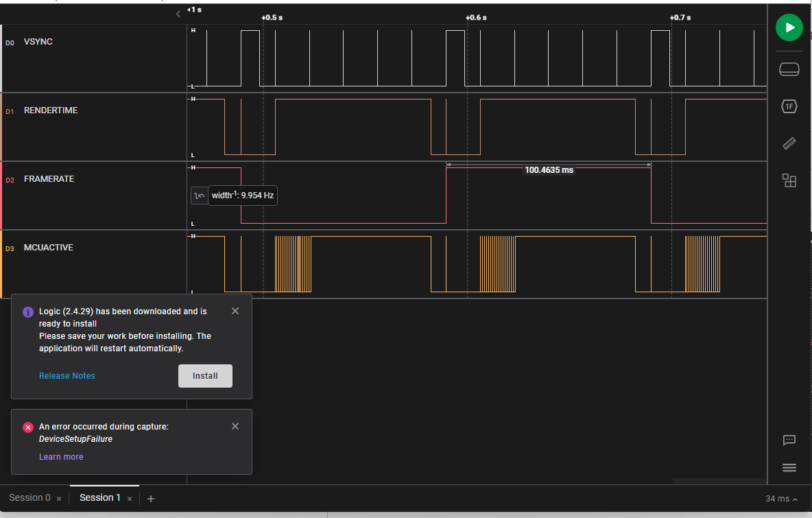This screenshot has height=518, width=812.
Task: Switch to the Session 0 tab
Action: (x=29, y=497)
